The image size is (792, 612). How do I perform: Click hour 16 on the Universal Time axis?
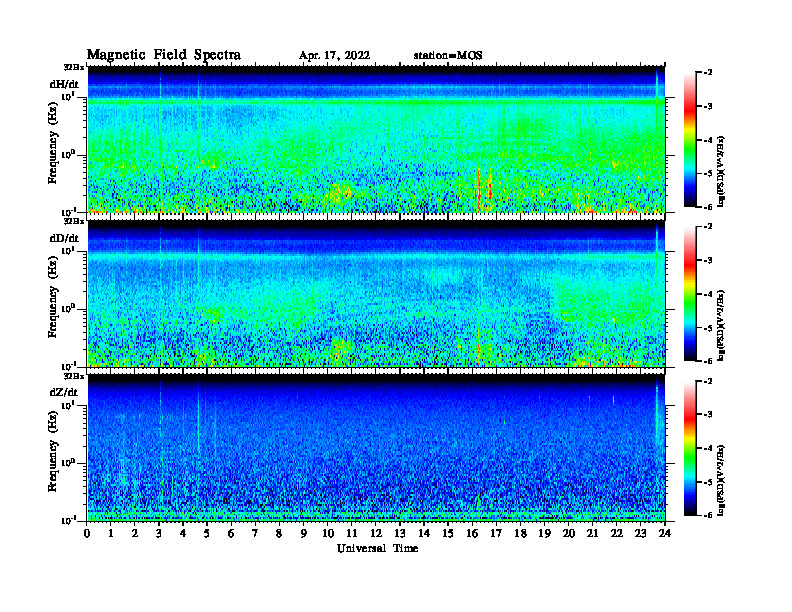click(472, 533)
